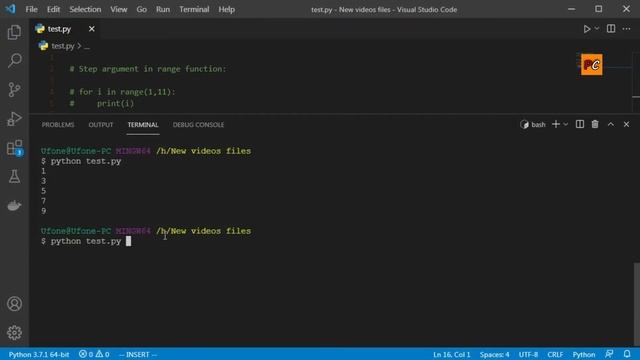Open the Source Control view
This screenshot has width=640, height=360.
(14, 89)
